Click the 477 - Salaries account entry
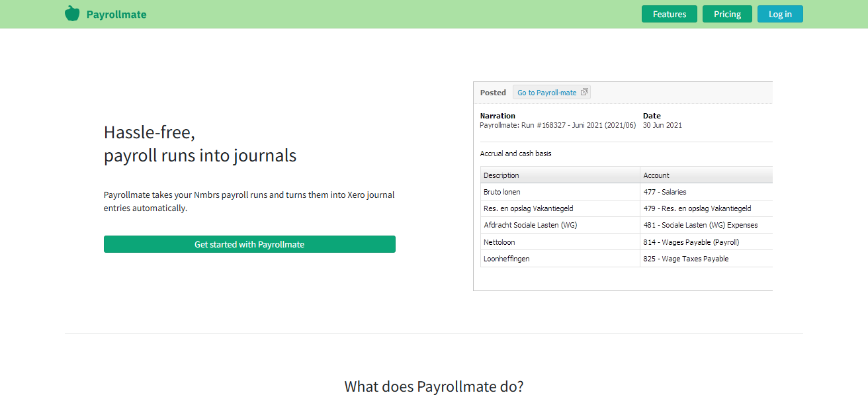This screenshot has width=868, height=397. pyautogui.click(x=664, y=191)
